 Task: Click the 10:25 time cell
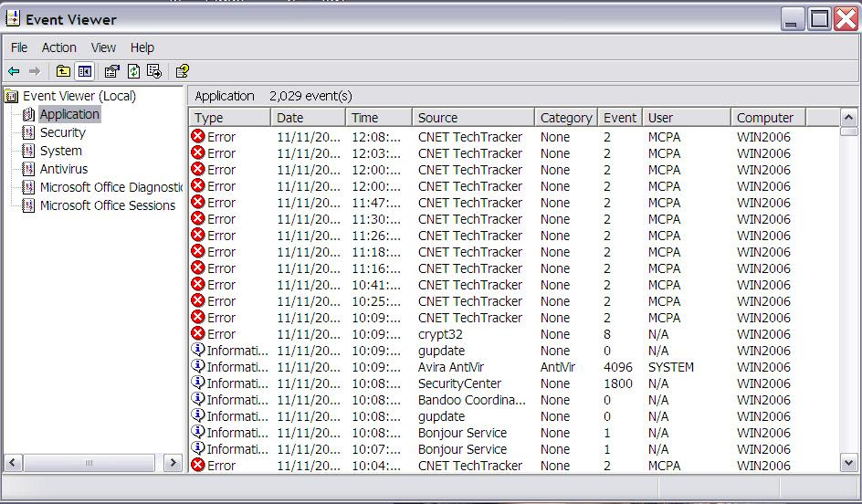coord(376,301)
